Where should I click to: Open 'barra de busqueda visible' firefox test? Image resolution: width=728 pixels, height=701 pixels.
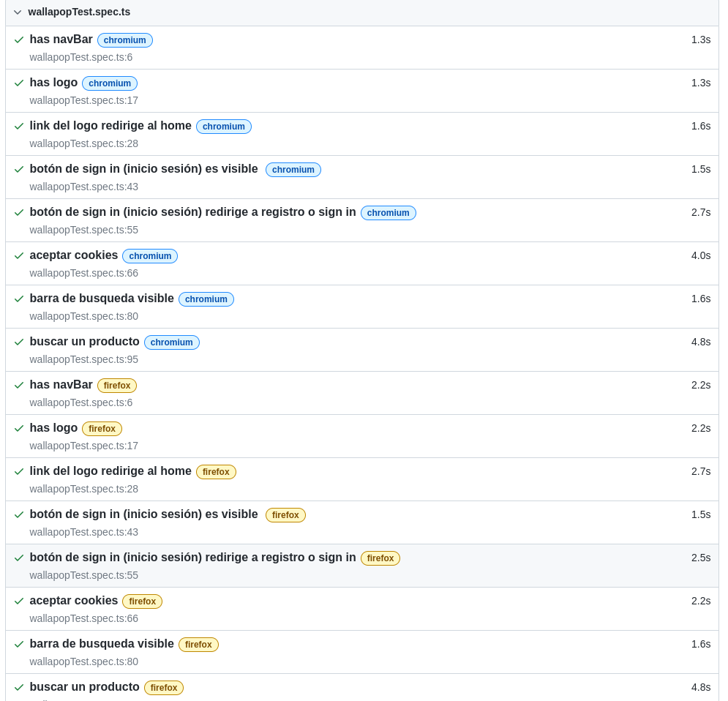point(102,644)
